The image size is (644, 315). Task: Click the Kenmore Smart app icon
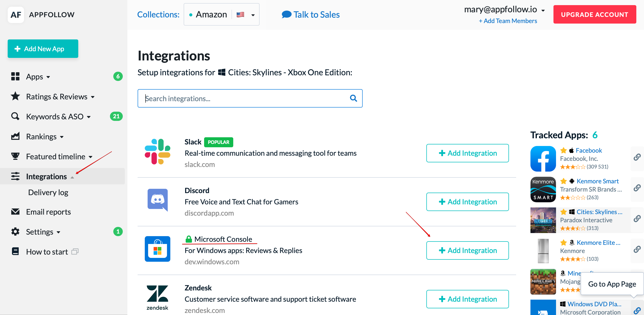pos(543,190)
